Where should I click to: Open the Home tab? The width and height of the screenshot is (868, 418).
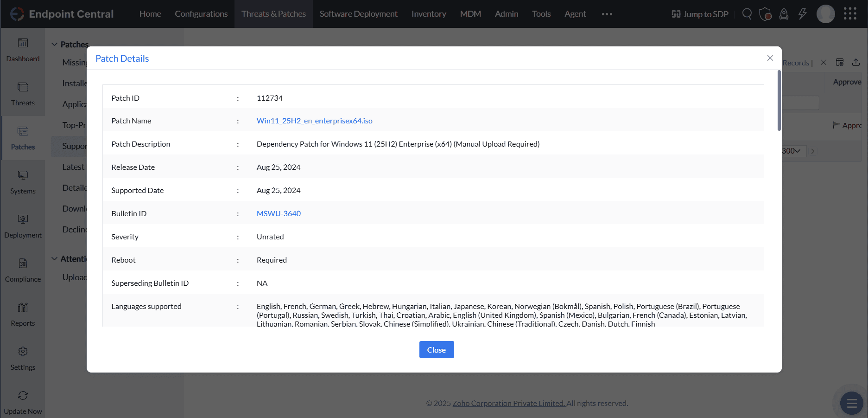pos(150,14)
